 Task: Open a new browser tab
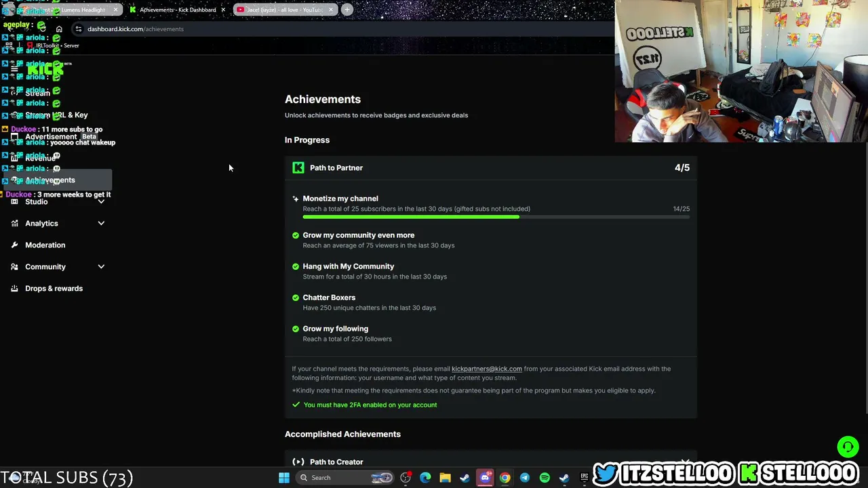pos(347,9)
